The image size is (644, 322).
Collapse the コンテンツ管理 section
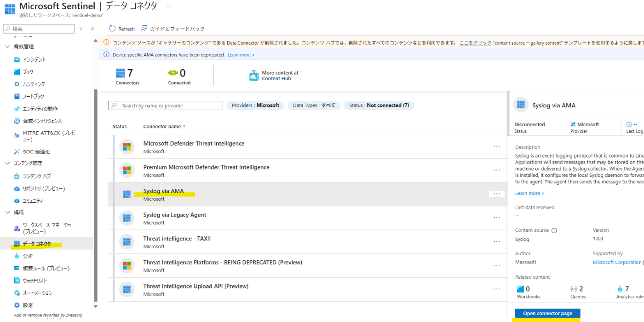(x=7, y=163)
